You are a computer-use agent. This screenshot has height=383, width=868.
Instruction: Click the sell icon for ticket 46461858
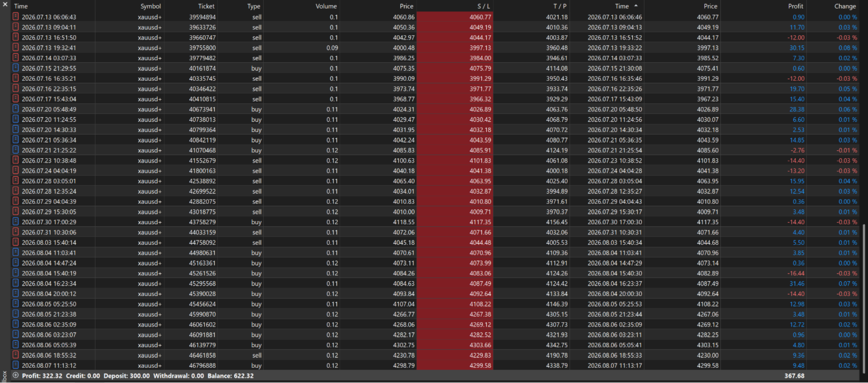16,355
